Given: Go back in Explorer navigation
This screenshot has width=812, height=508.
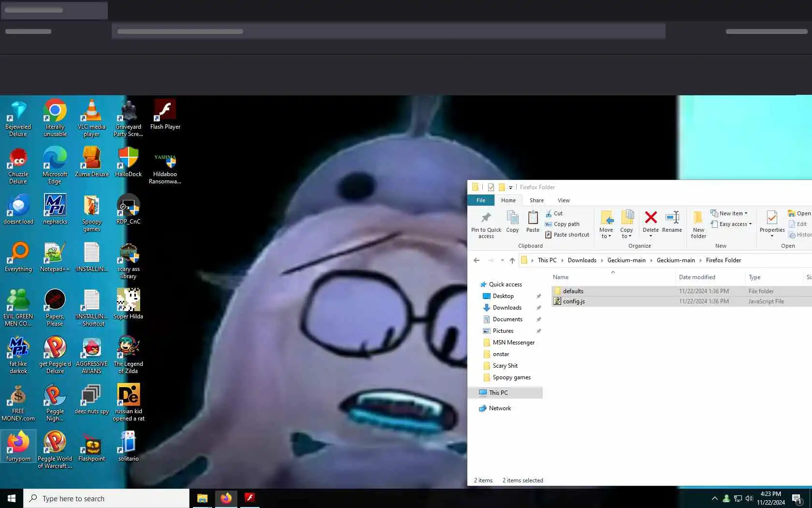Looking at the screenshot, I should [x=477, y=260].
